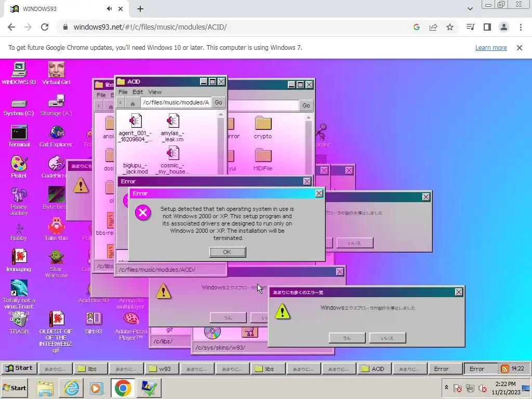Open Windows Media Player taskbar icon
Image resolution: width=532 pixels, height=399 pixels.
(x=97, y=388)
